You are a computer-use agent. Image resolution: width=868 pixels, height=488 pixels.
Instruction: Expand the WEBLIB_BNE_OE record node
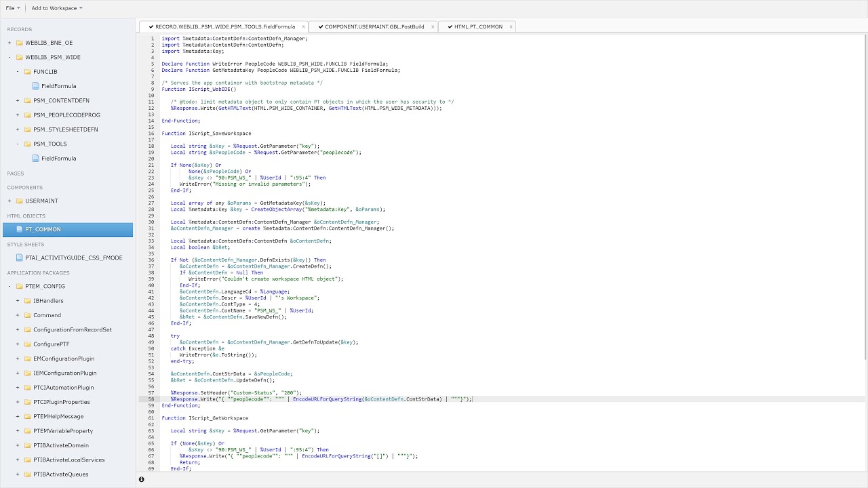click(9, 43)
